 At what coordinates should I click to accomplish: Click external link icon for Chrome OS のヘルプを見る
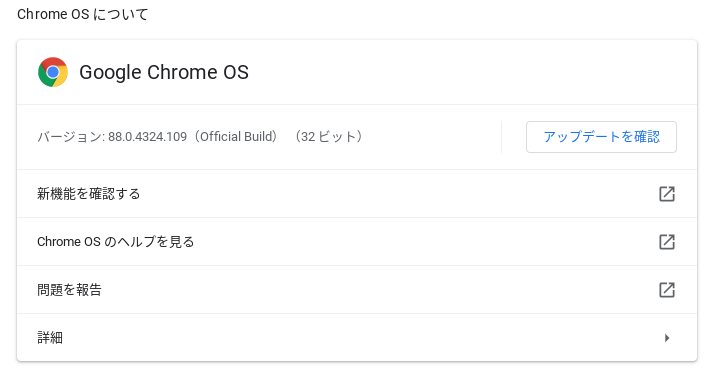[667, 242]
